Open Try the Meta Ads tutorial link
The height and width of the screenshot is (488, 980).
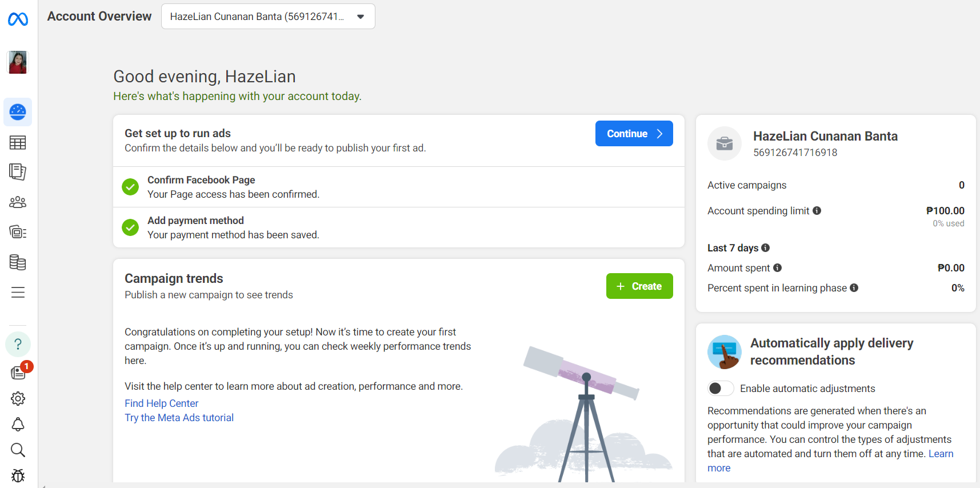(179, 418)
